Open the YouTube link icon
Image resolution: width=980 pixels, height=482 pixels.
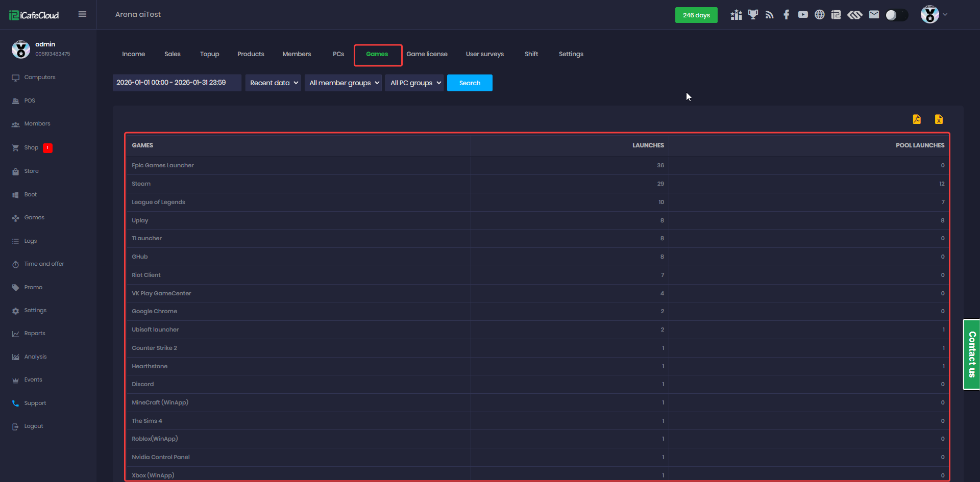coord(803,15)
